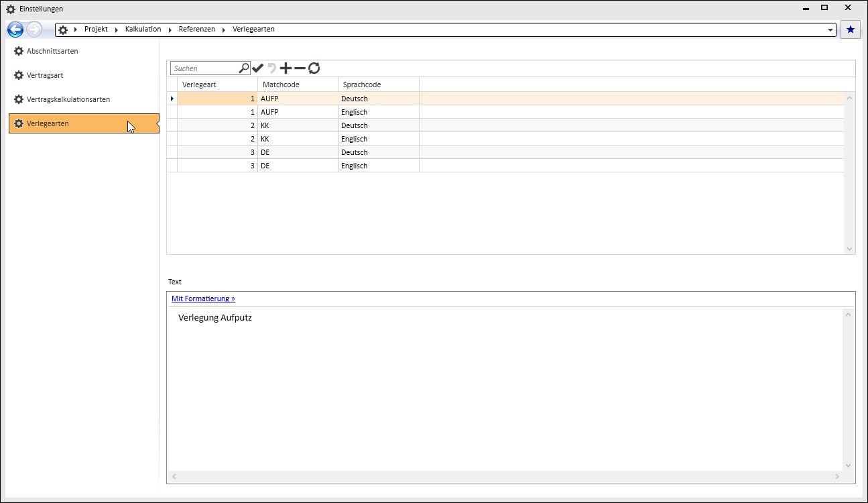
Task: Expand the arrow after Projekt breadcrumb
Action: click(117, 30)
